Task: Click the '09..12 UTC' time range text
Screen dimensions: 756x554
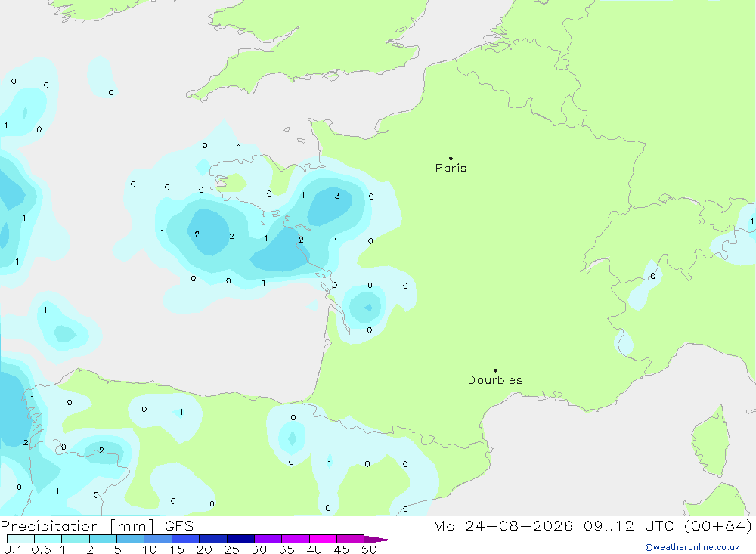Action: pos(628,526)
